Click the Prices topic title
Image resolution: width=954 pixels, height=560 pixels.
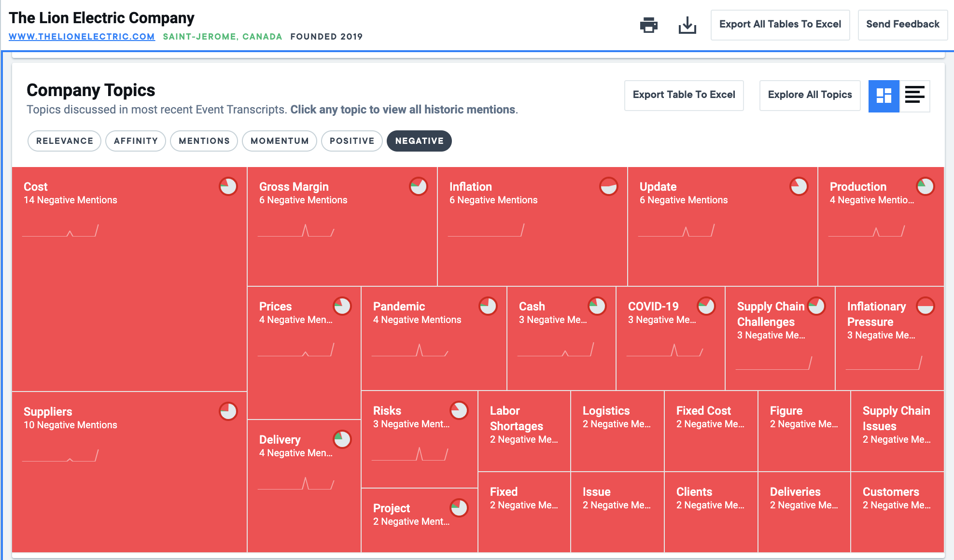tap(275, 307)
